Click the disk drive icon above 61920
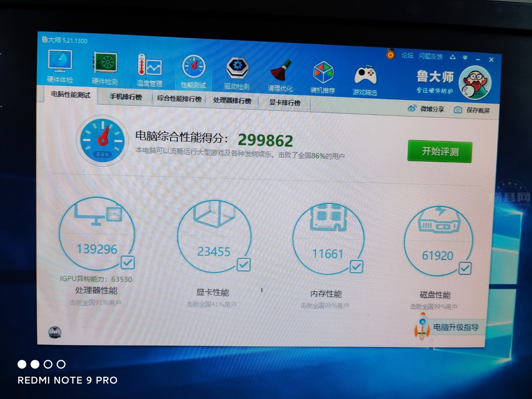Image resolution: width=532 pixels, height=399 pixels. click(439, 220)
